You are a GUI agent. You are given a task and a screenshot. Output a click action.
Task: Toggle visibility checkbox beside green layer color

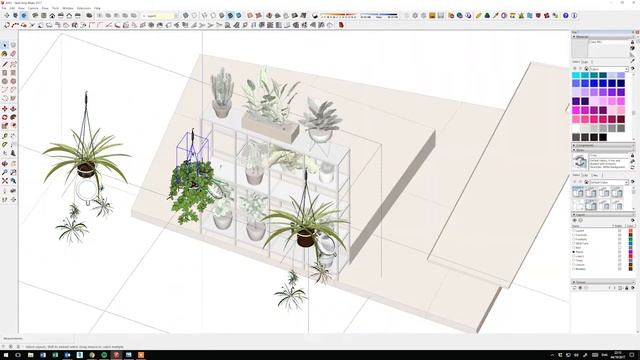click(619, 239)
